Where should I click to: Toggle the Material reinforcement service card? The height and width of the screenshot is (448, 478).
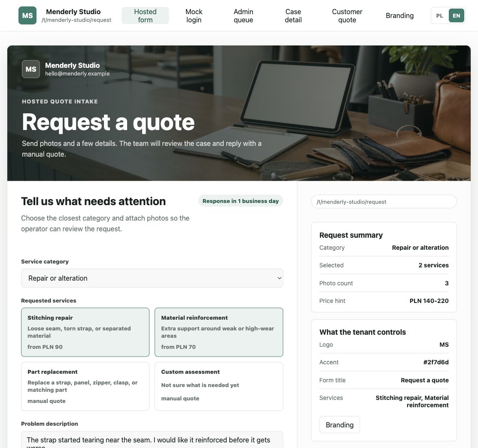(x=219, y=332)
